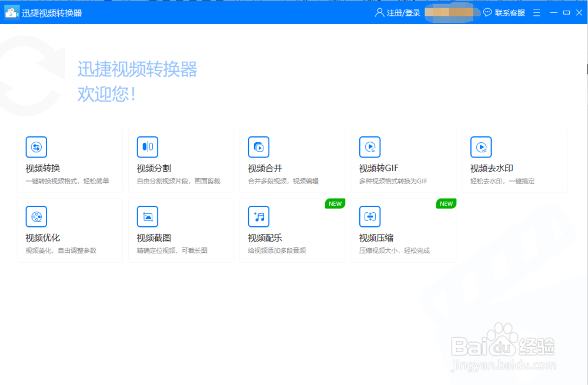Click description 视频美化，自由调整参数
588x385 pixels.
(61, 250)
